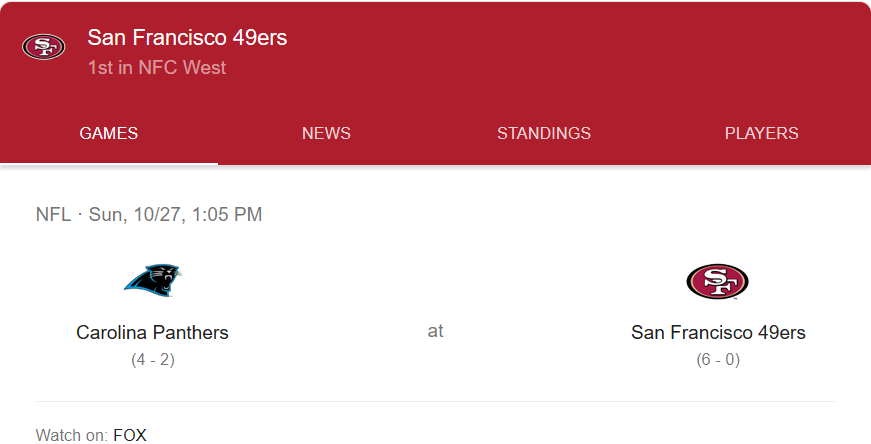The image size is (871, 444).
Task: Click the Carolina Panthers team name
Action: point(153,332)
